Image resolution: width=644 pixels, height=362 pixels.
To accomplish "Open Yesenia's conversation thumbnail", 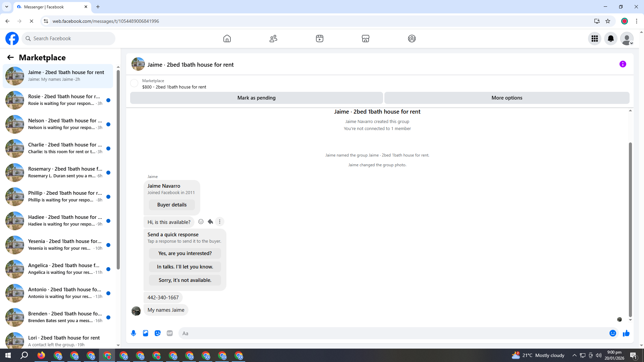I will [x=15, y=245].
